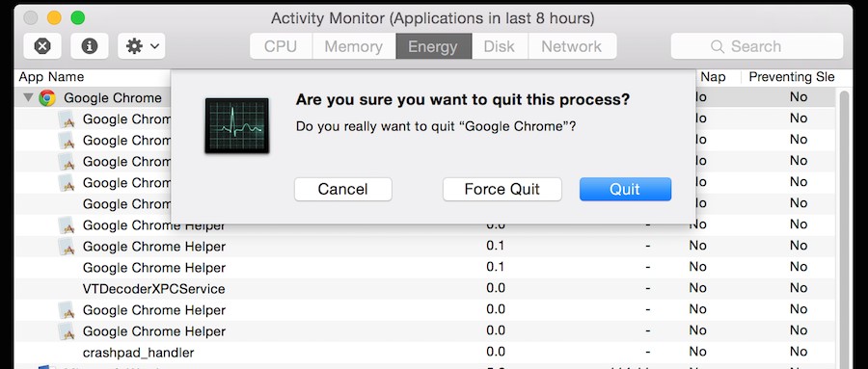Screen dimensions: 868x369
Task: Open the Disk tab
Action: pos(500,46)
